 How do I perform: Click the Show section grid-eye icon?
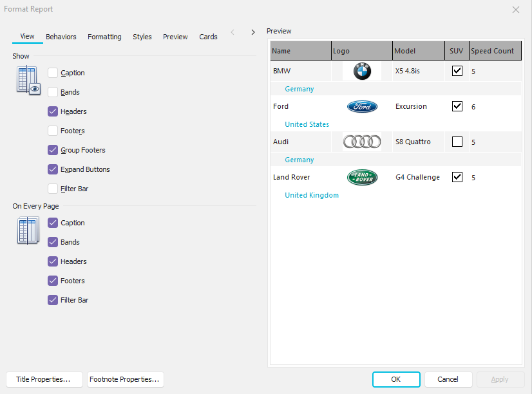tap(28, 80)
